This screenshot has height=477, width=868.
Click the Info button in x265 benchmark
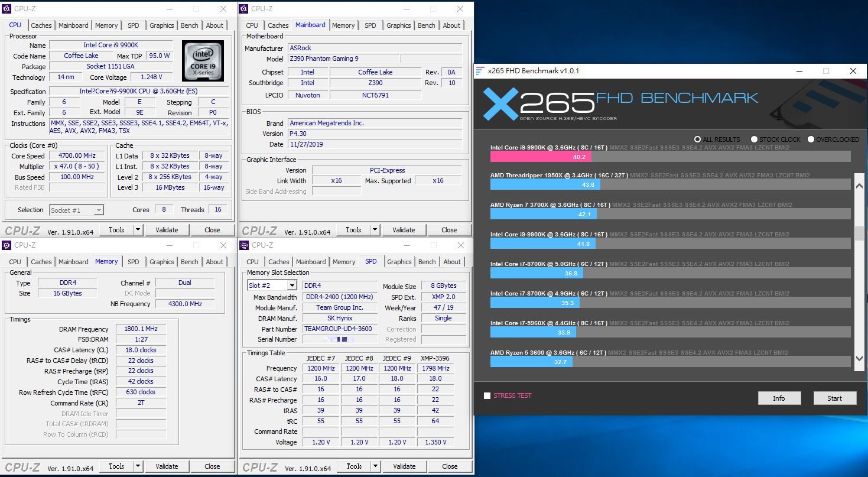coord(779,398)
